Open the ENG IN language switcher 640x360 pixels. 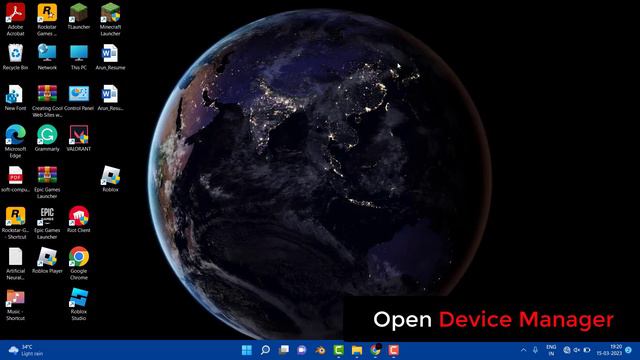pos(551,350)
